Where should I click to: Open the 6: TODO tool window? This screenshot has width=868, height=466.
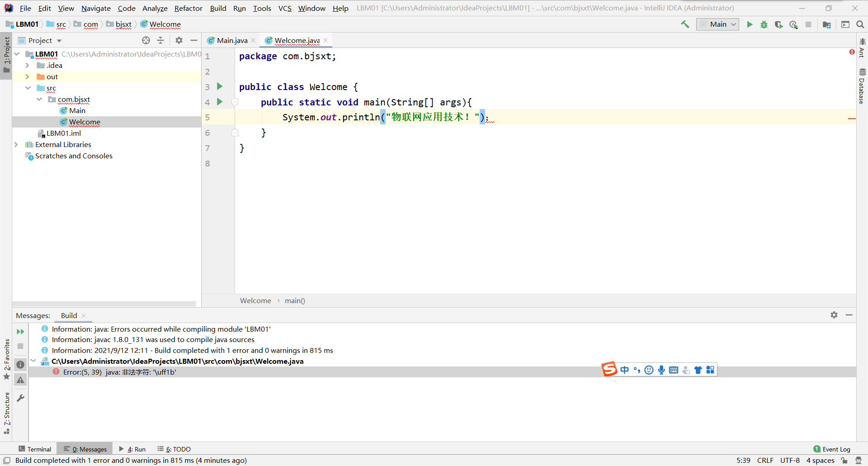click(x=174, y=449)
